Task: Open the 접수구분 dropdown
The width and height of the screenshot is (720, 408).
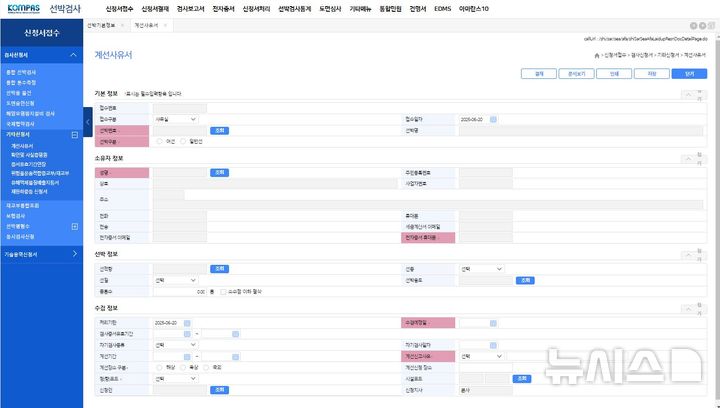Action: 175,119
